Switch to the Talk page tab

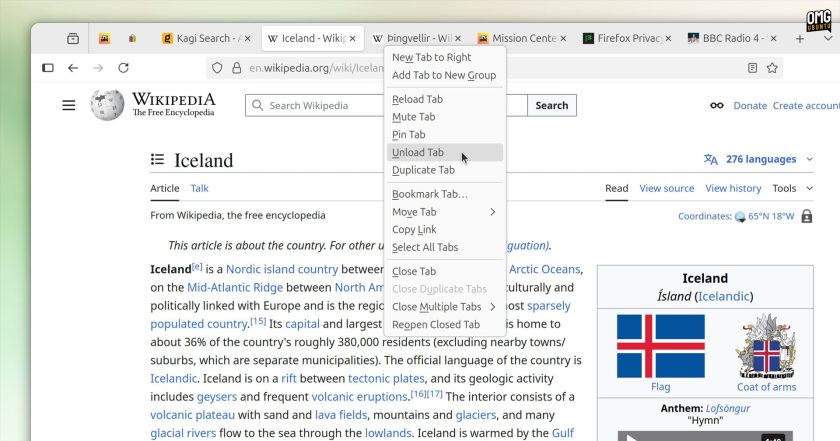point(199,188)
